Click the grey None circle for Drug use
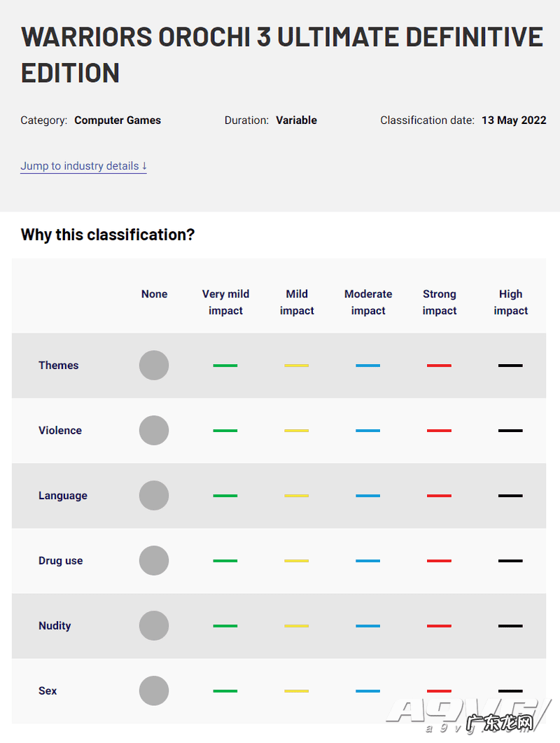Screen dimensions: 560x743 click(x=154, y=561)
